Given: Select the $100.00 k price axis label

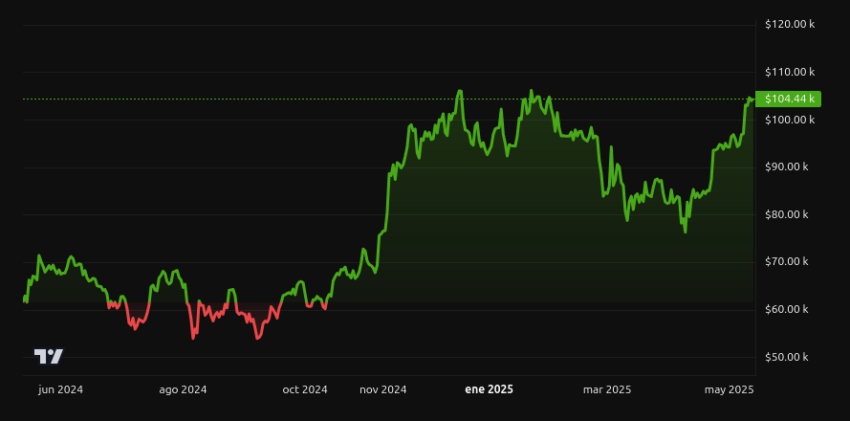Looking at the screenshot, I should 790,120.
